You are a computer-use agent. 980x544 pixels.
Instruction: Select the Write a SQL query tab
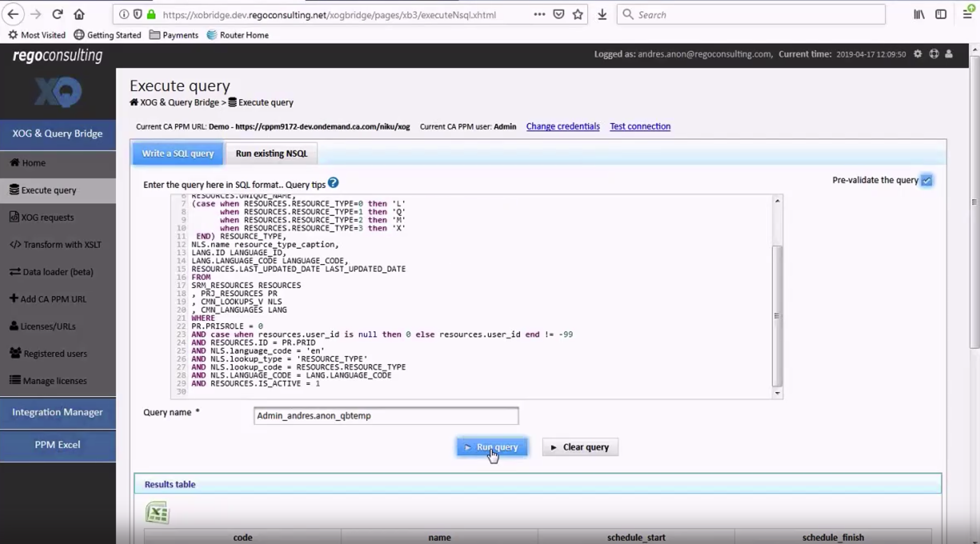[x=178, y=154]
